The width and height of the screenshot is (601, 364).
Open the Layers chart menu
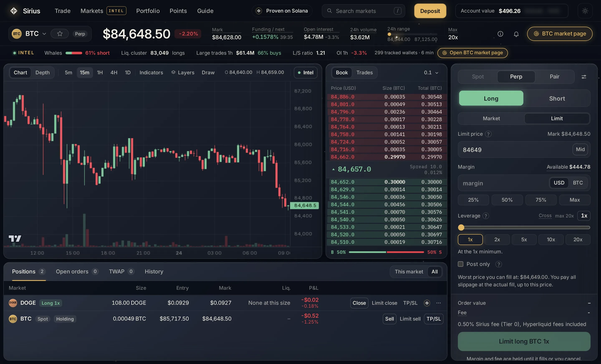(x=183, y=72)
